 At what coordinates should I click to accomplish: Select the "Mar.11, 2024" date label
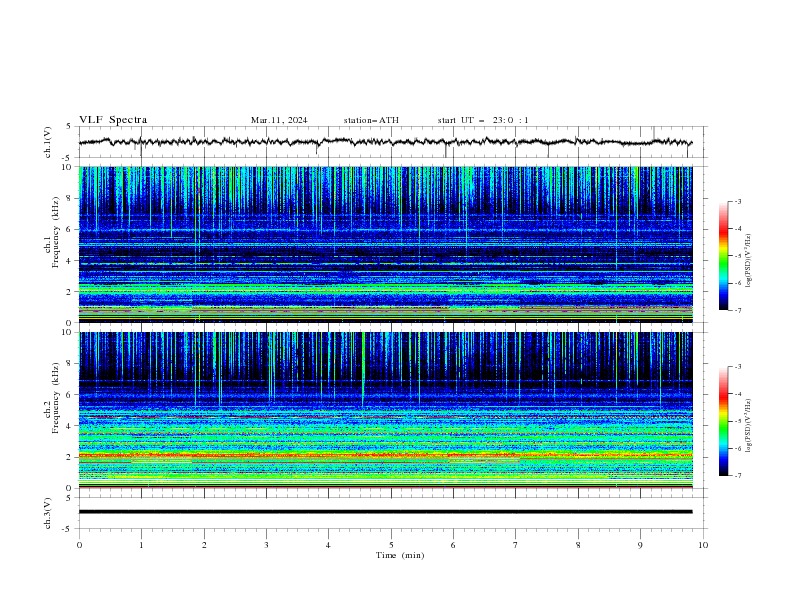(279, 120)
